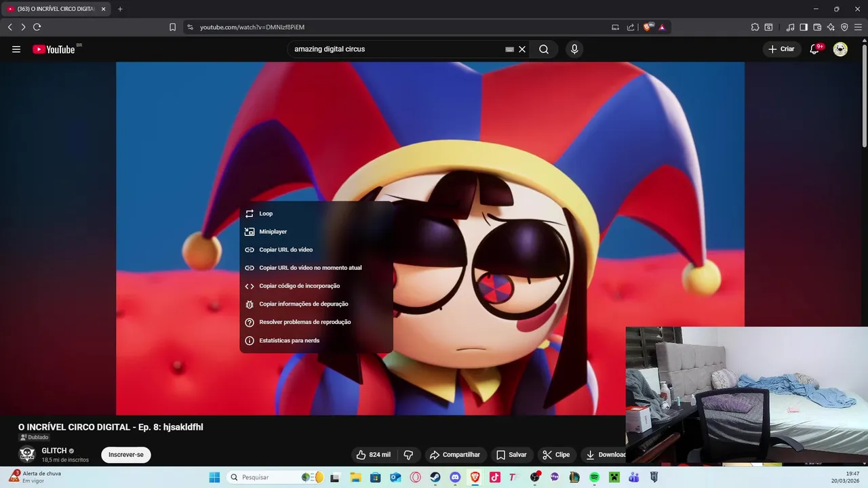Select the O INCRÍVEL CIRCO DIGITAL tab
Image resolution: width=868 pixels, height=488 pixels.
tap(56, 9)
